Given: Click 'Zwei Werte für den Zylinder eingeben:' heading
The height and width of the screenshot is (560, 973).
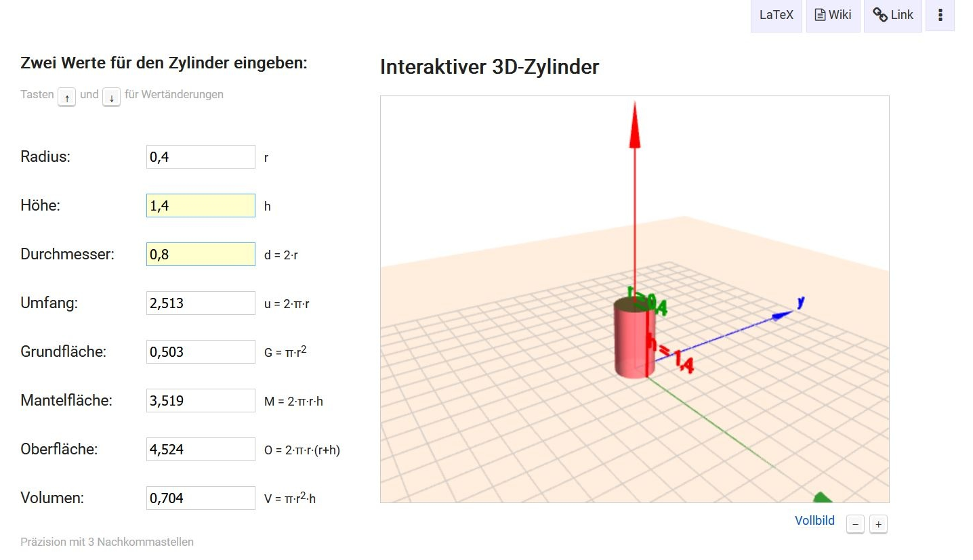Looking at the screenshot, I should coord(164,64).
